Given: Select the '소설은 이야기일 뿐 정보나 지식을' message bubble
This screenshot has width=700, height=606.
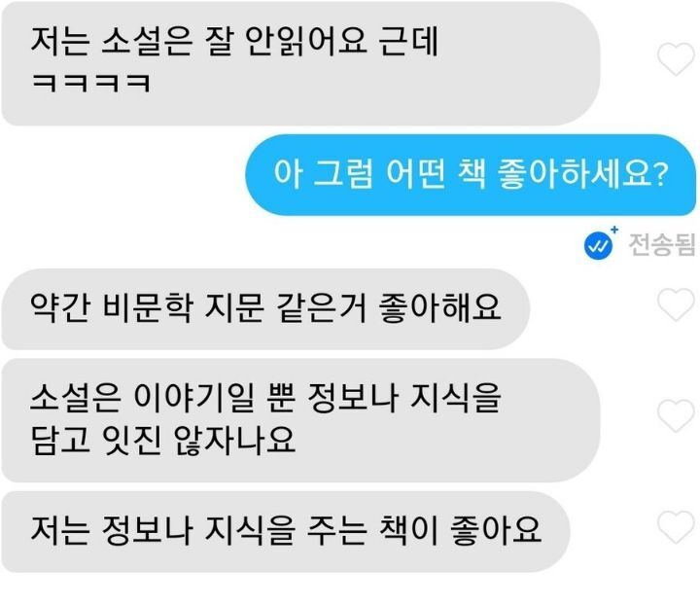Looking at the screenshot, I should 300,420.
